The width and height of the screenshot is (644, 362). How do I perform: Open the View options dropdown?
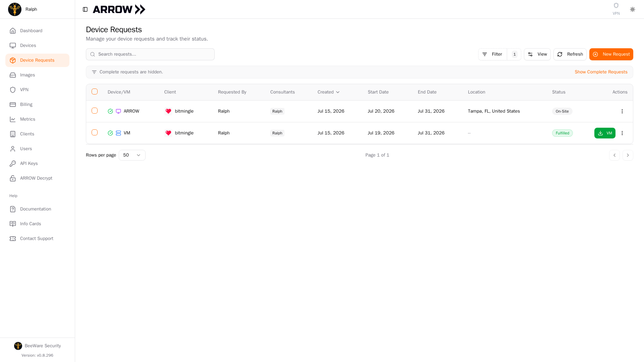point(537,54)
